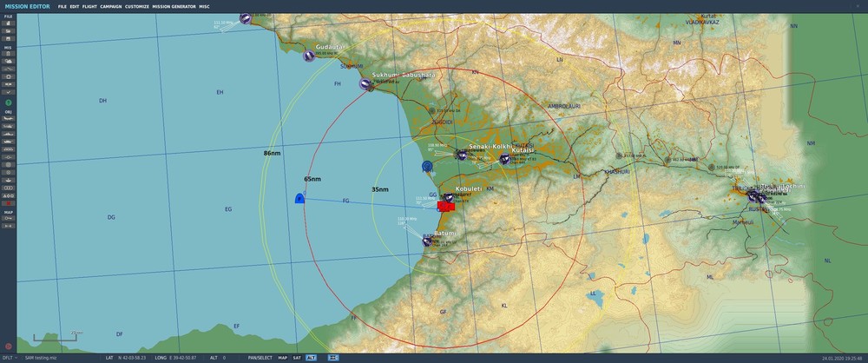This screenshot has width=868, height=363.
Task: Select the ship group placement tool
Action: point(9,134)
